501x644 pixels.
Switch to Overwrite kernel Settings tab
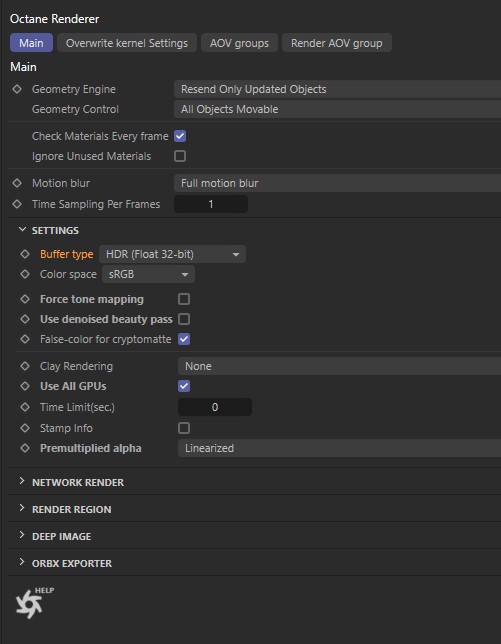127,43
